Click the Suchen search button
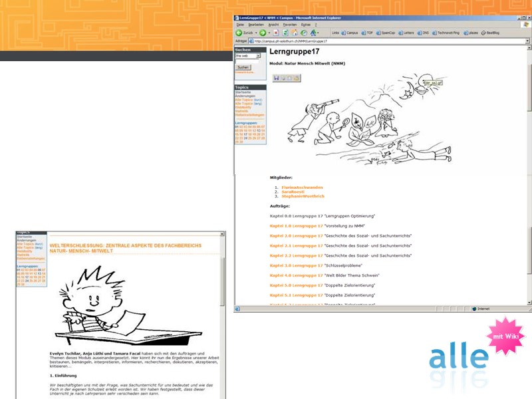This screenshot has height=399, width=532. click(243, 67)
